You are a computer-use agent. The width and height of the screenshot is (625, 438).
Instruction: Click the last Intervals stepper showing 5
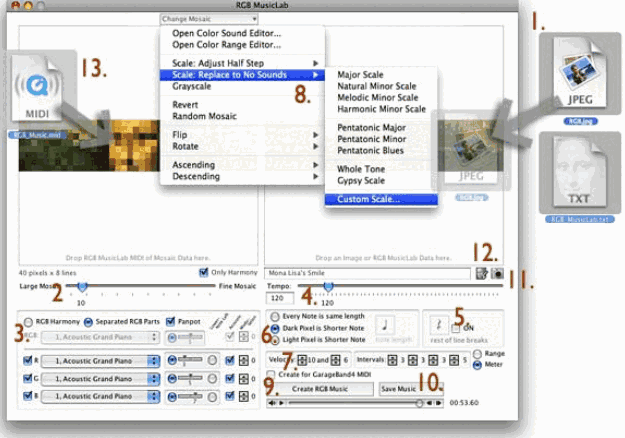click(x=454, y=360)
